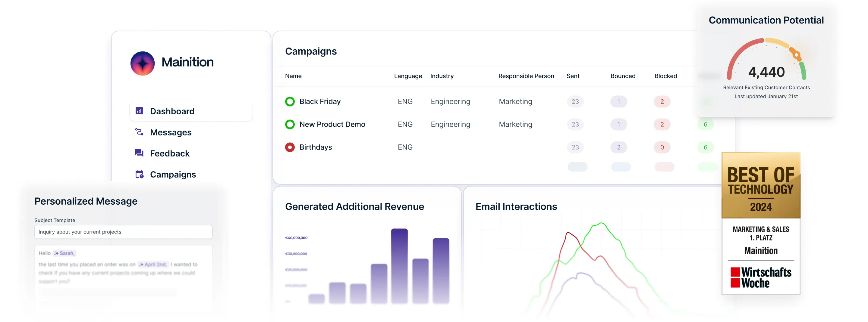Click the Feedback speech-bubble icon

click(139, 153)
